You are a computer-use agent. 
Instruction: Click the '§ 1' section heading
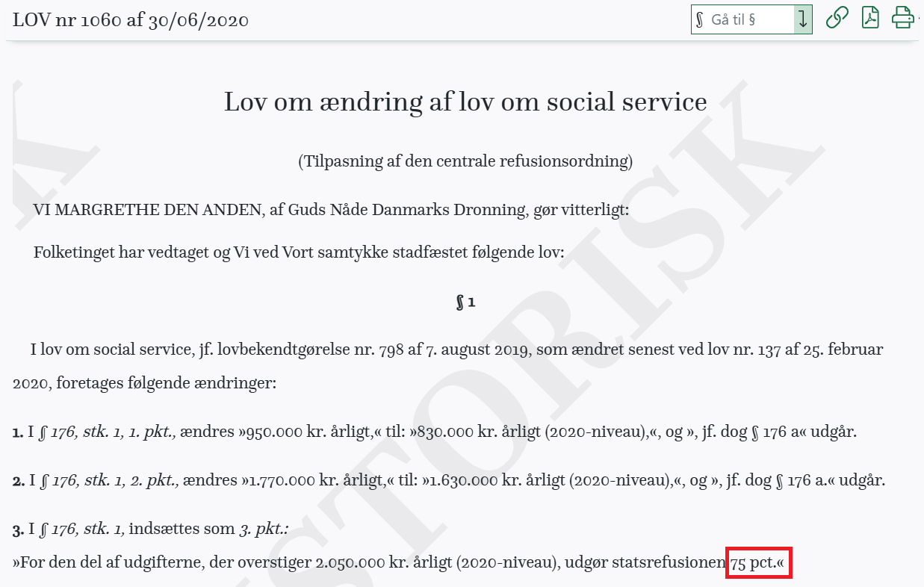pyautogui.click(x=465, y=302)
